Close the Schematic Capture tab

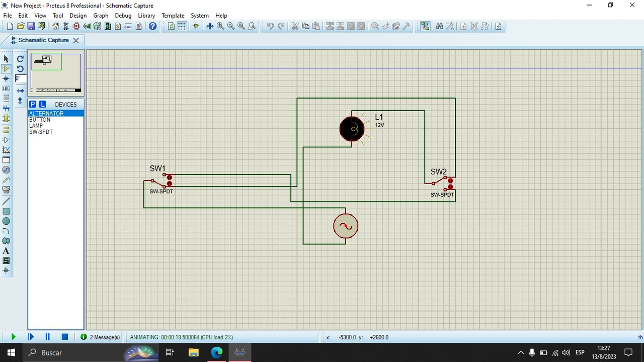[76, 40]
